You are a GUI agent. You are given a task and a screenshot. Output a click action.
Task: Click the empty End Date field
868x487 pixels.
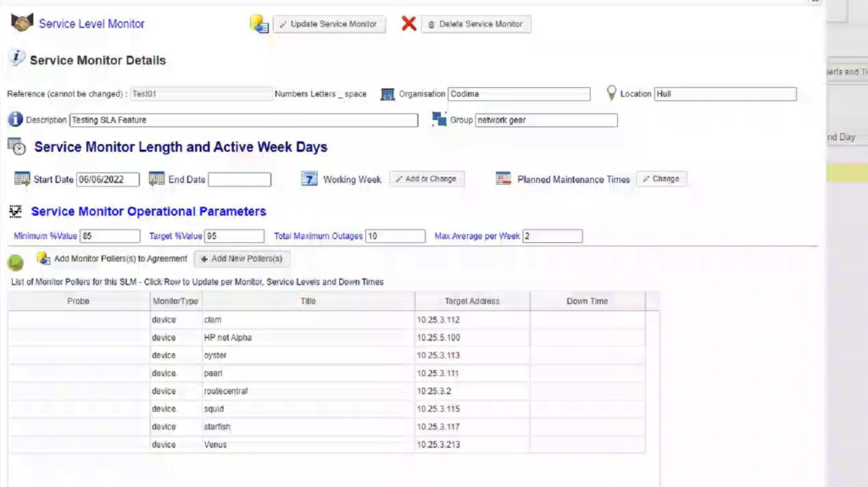(240, 180)
